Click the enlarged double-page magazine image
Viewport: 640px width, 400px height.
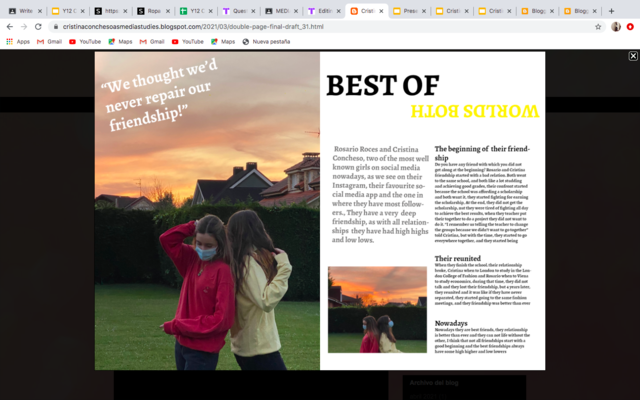pos(320,211)
